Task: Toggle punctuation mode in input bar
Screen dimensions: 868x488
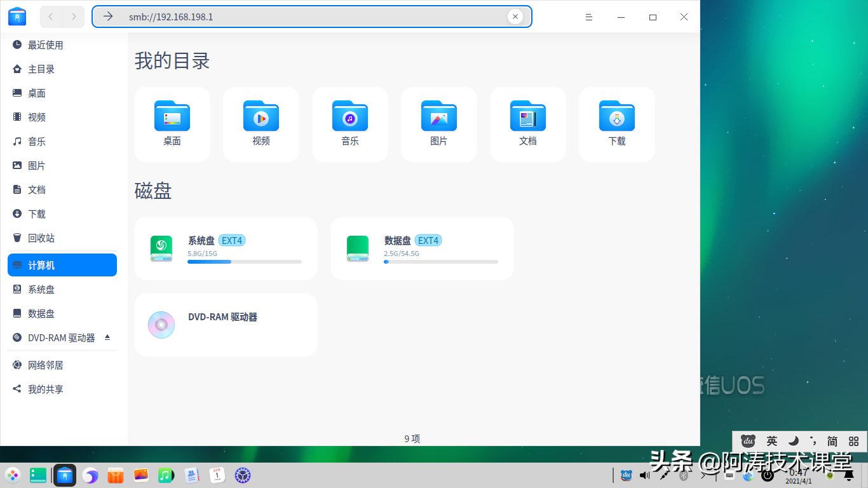Action: pos(813,441)
